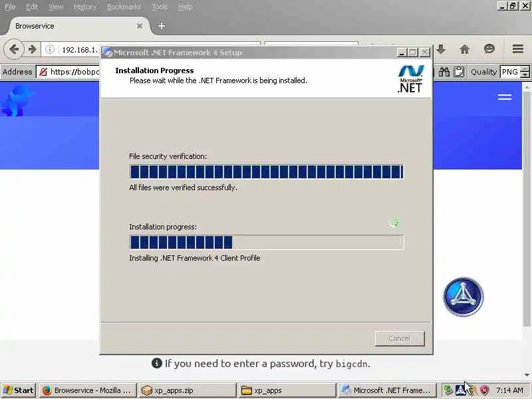
Task: Click the taskbar clock showing 7:14 AM
Action: tap(509, 390)
